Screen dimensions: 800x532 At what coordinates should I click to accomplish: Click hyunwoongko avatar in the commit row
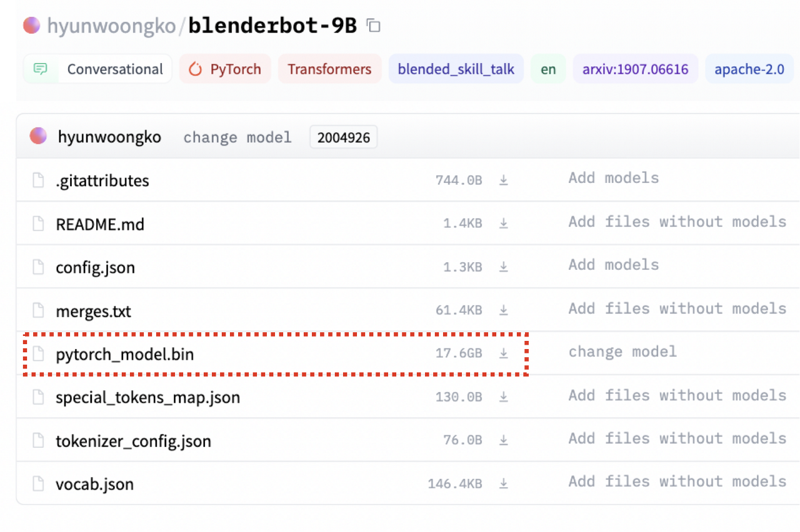tap(38, 136)
